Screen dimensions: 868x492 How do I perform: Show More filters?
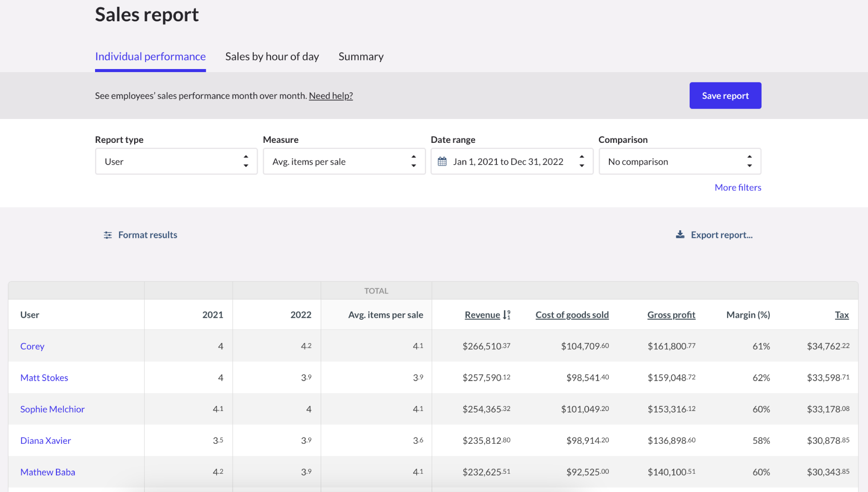click(x=737, y=188)
